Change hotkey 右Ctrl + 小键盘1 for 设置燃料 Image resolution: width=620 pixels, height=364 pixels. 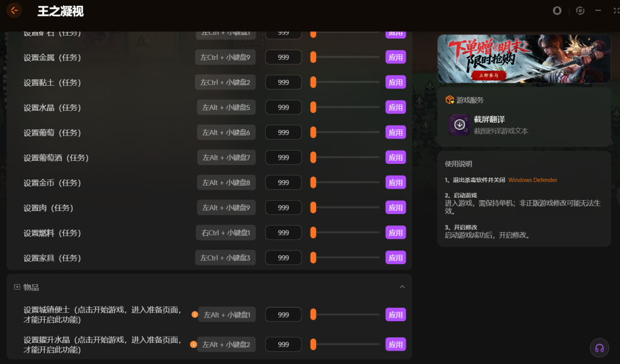click(x=226, y=233)
